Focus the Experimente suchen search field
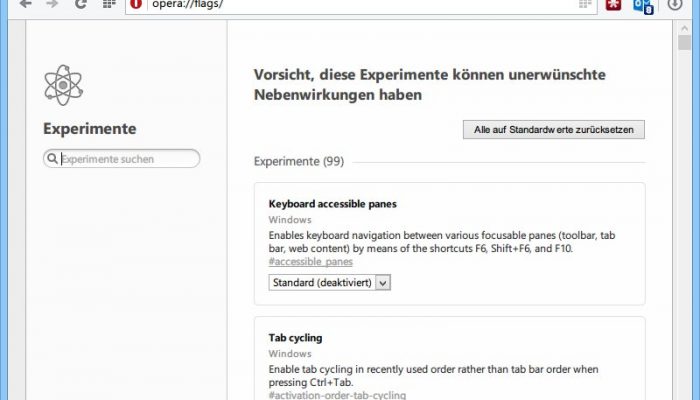 click(x=121, y=158)
